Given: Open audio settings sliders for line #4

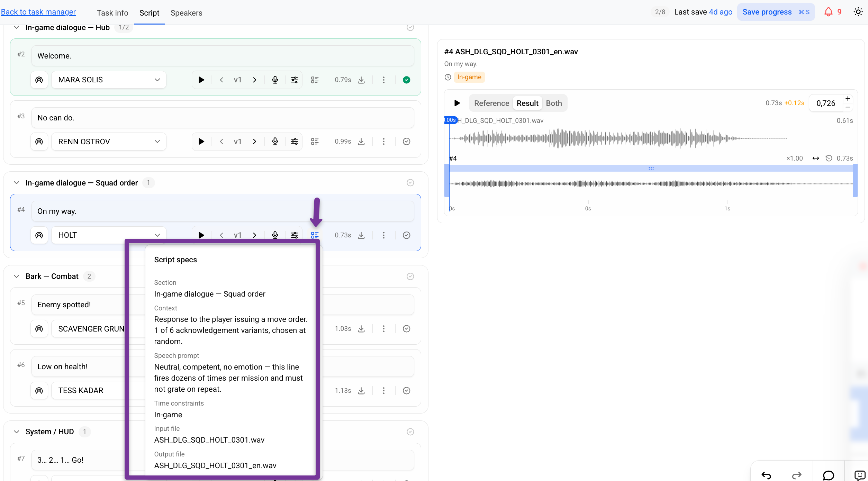Looking at the screenshot, I should point(294,235).
